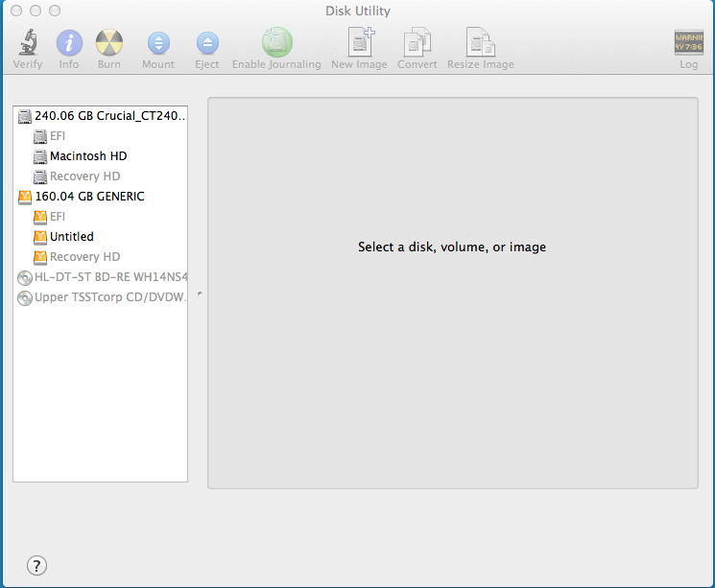This screenshot has height=588, width=715.
Task: Select the Untitled volume
Action: (x=101, y=237)
